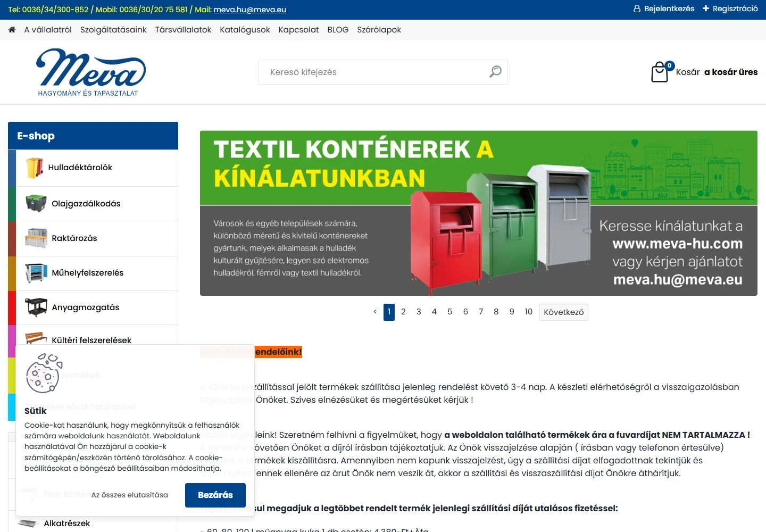Click the Sütik heading in popup

[36, 411]
